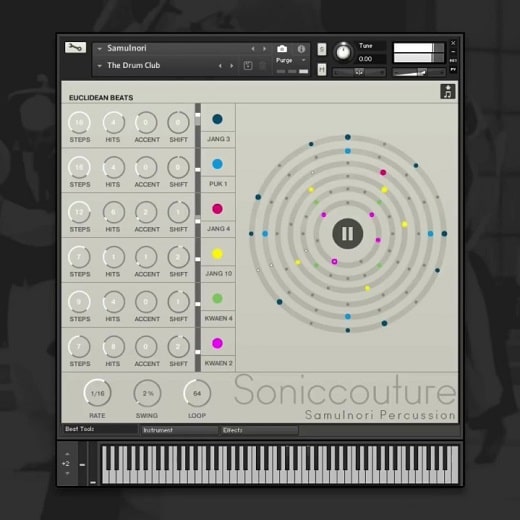Screen dimensions: 520x520
Task: Toggle the mute M button
Action: click(x=322, y=69)
